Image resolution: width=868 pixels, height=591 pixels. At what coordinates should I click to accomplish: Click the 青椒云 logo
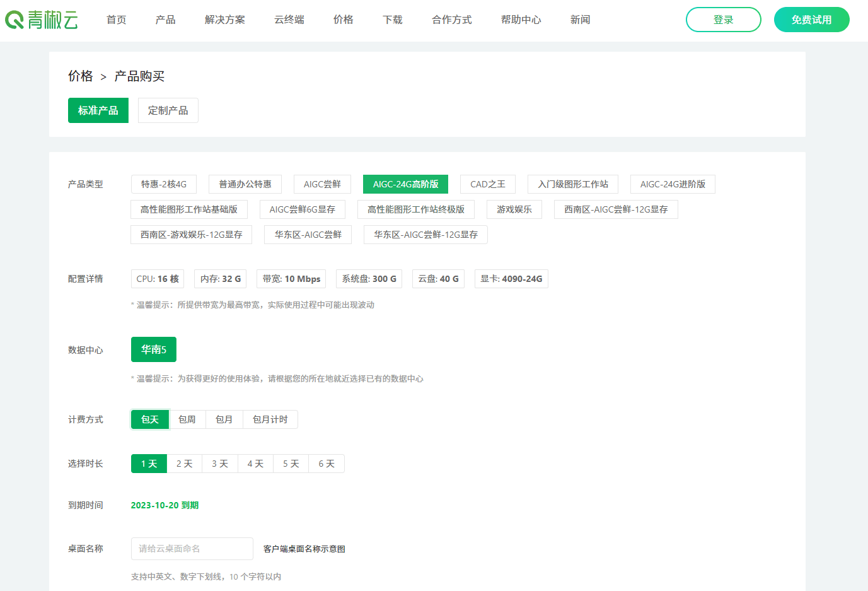tap(42, 20)
